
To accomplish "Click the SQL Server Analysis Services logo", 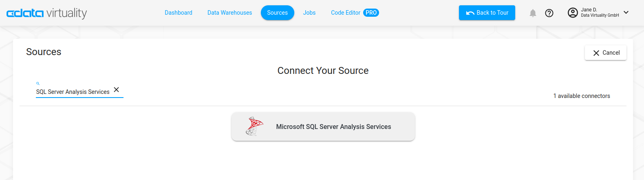I will tap(254, 126).
